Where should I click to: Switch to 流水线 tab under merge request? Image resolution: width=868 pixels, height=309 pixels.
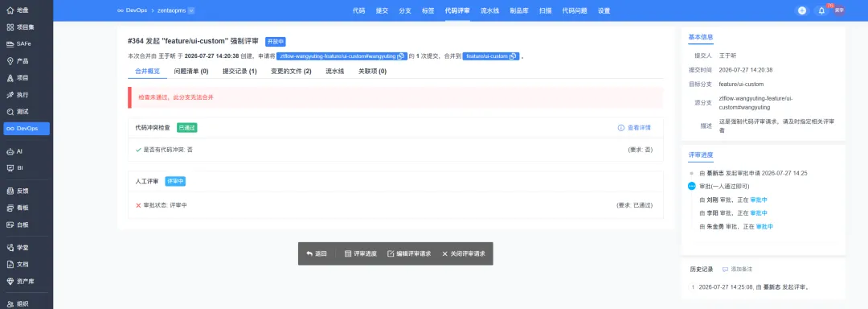[x=335, y=72]
